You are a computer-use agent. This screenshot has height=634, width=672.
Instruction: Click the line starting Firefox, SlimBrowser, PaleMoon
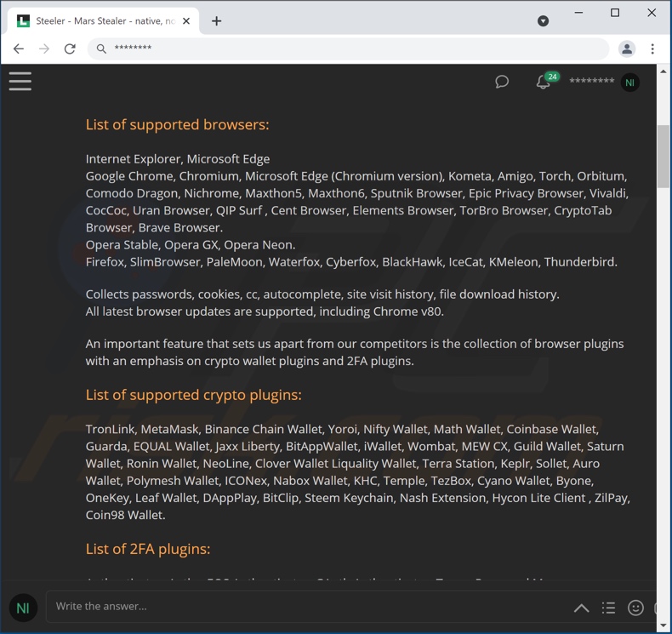tap(351, 262)
